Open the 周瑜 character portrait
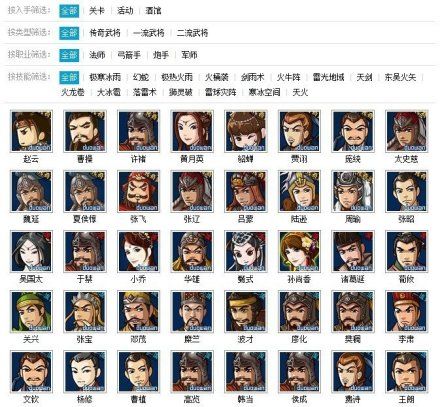This screenshot has width=440, height=407. pyautogui.click(x=353, y=191)
